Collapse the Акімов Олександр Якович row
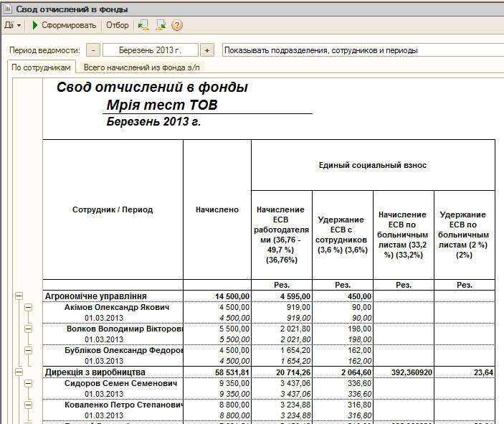This screenshot has height=424, width=504. click(29, 307)
